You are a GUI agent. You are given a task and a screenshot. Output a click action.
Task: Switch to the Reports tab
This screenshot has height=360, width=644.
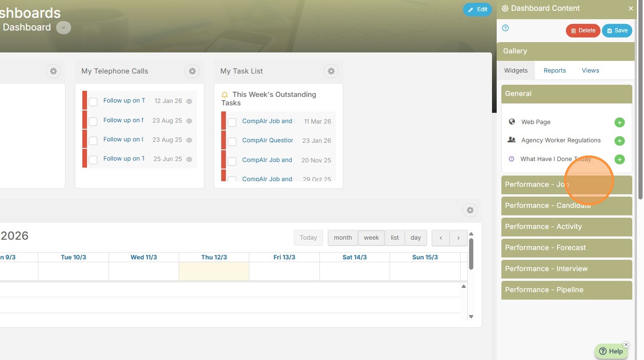pos(555,71)
